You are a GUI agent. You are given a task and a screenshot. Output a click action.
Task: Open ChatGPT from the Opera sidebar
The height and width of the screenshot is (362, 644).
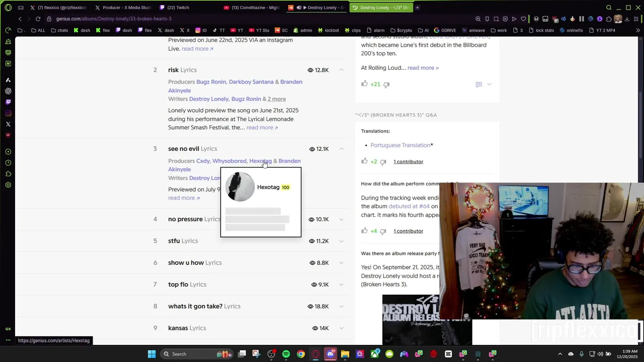[x=8, y=91]
